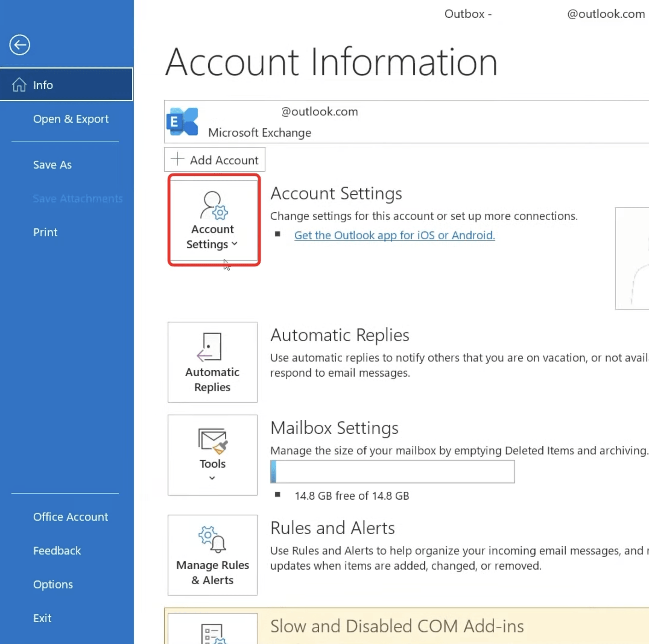649x644 pixels.
Task: Open Office Account page
Action: pyautogui.click(x=70, y=517)
